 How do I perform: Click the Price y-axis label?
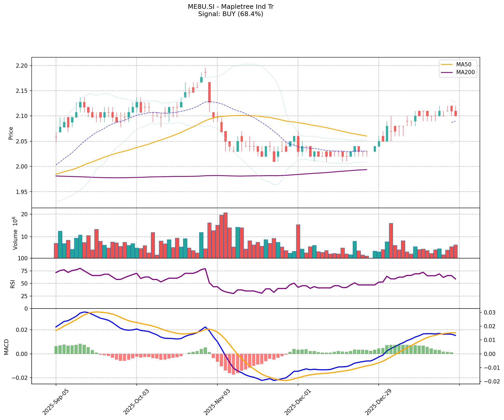(x=11, y=133)
